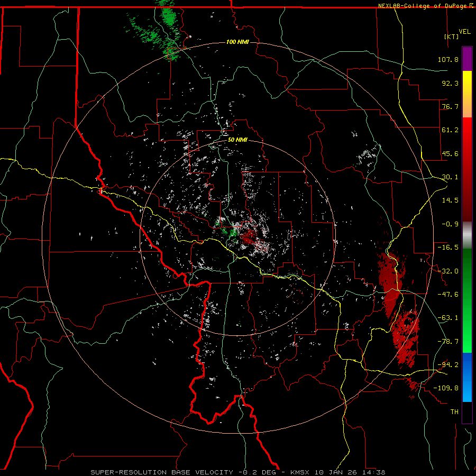Screen dimensions: 476x476
Task: Click the KMSX radar site identifier
Action: [x=300, y=472]
